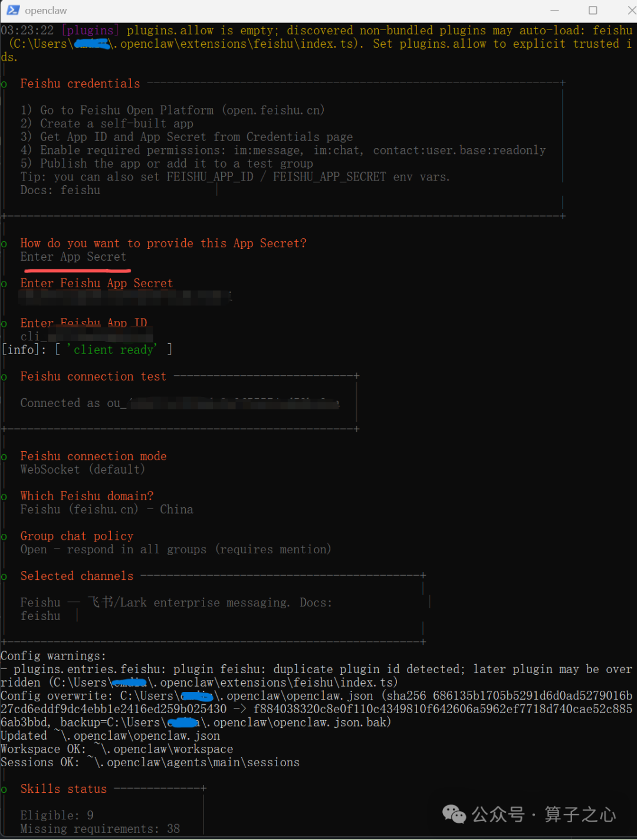Click 'Feishu (feishu.cn) - China' value
The width and height of the screenshot is (637, 840).
click(x=107, y=510)
